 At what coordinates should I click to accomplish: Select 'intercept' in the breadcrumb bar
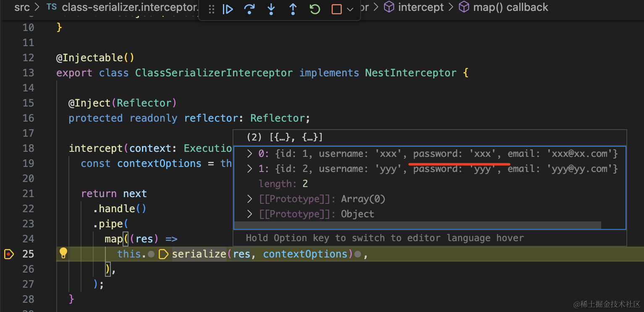pos(420,7)
